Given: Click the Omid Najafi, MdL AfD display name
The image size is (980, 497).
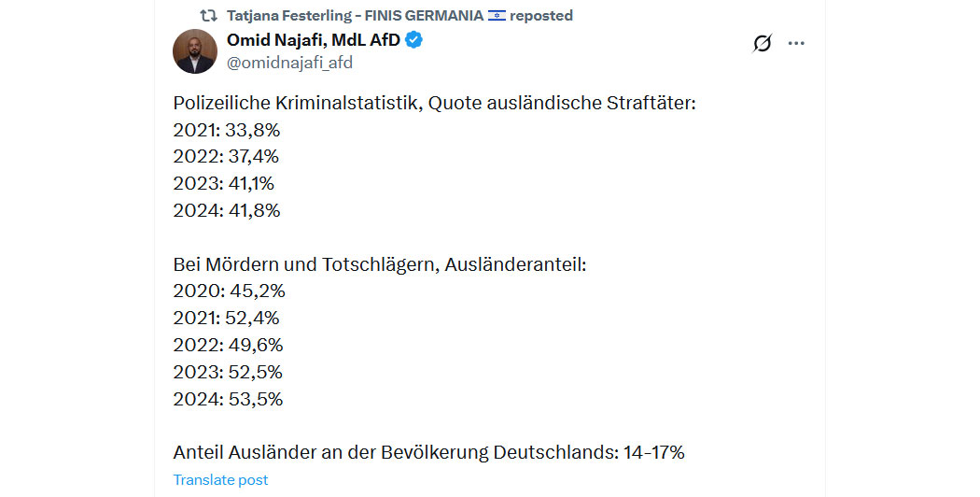Looking at the screenshot, I should 313,40.
